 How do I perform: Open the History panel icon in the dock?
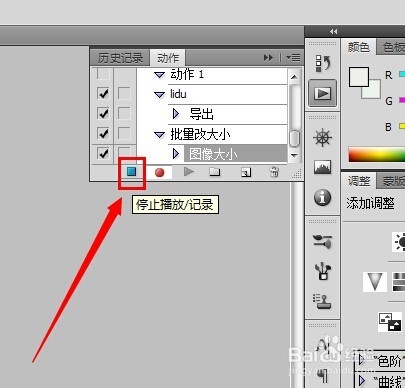(x=322, y=63)
